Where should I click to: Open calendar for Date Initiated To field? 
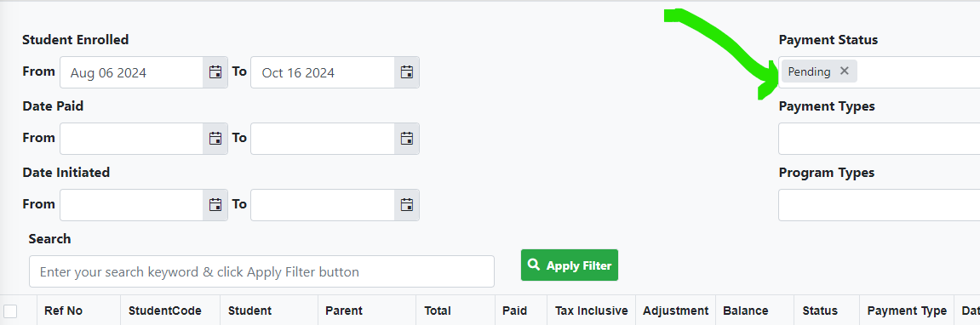click(x=407, y=205)
